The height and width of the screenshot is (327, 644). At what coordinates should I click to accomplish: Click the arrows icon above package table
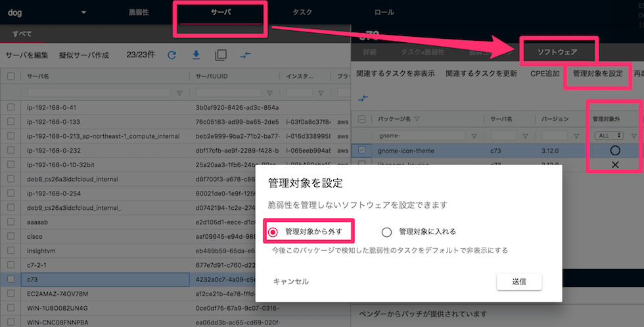pos(363,98)
